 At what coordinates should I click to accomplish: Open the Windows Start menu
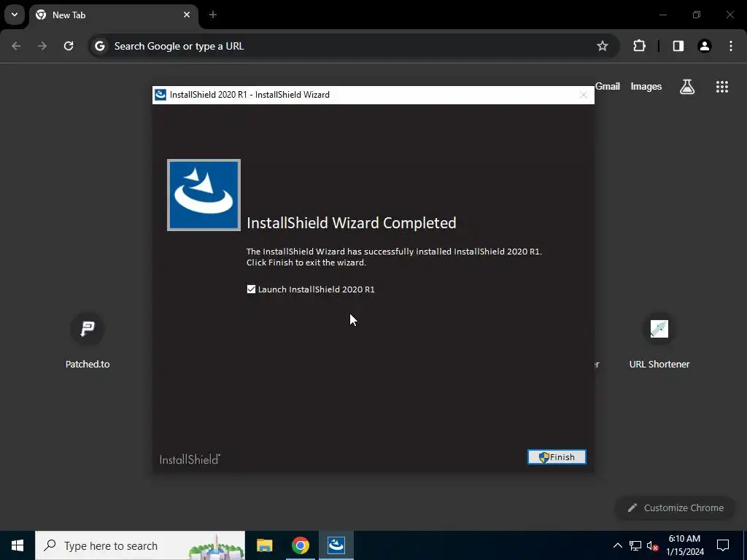point(18,545)
